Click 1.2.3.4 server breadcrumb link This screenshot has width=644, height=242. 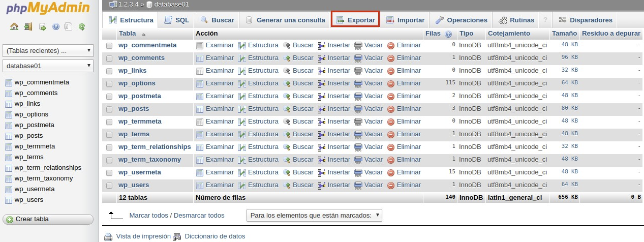128,5
